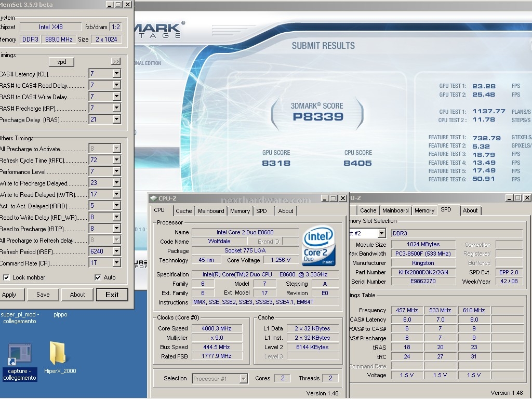Expand the Read to Write Delay dropdown

tap(117, 217)
